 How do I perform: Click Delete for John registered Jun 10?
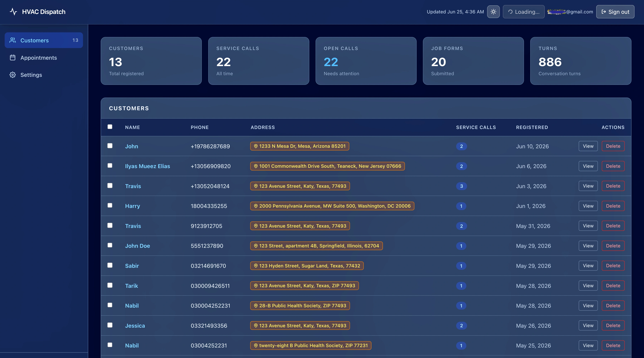(613, 146)
